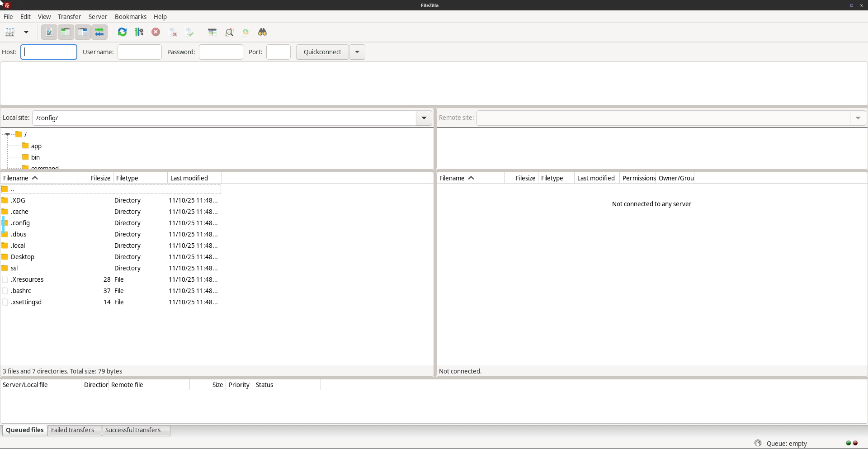Switch to the Failed transfers tab
Image resolution: width=868 pixels, height=449 pixels.
[73, 430]
